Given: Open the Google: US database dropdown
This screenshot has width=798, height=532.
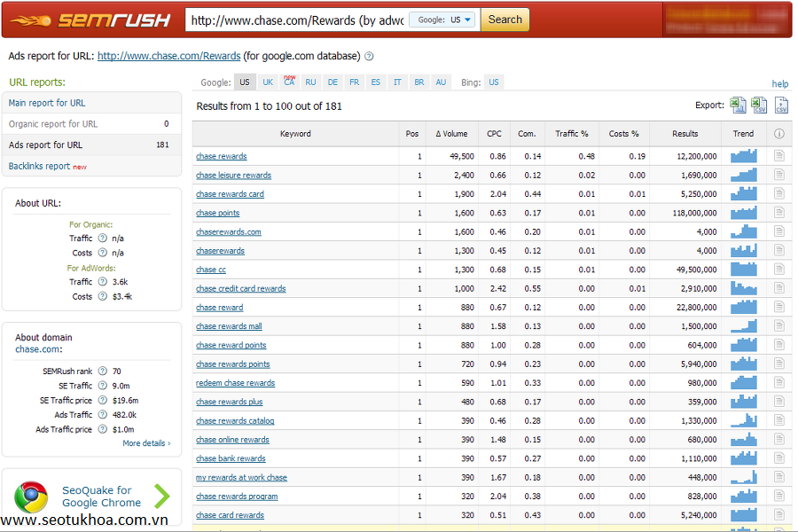Looking at the screenshot, I should point(443,20).
